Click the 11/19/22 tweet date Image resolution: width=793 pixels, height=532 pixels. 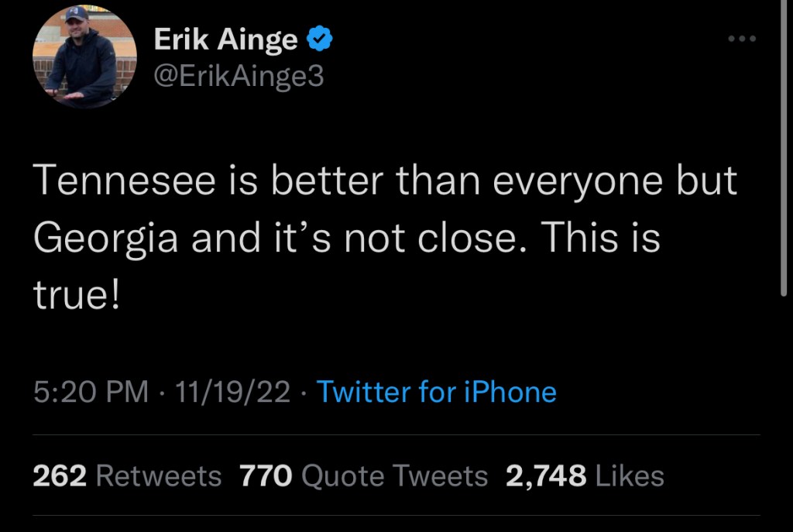coord(232,392)
